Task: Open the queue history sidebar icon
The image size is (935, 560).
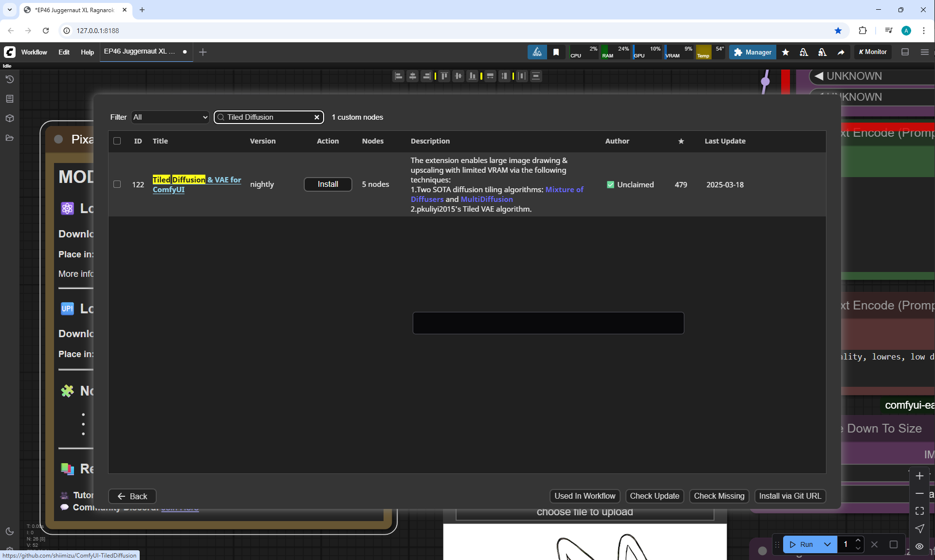Action: (9, 79)
